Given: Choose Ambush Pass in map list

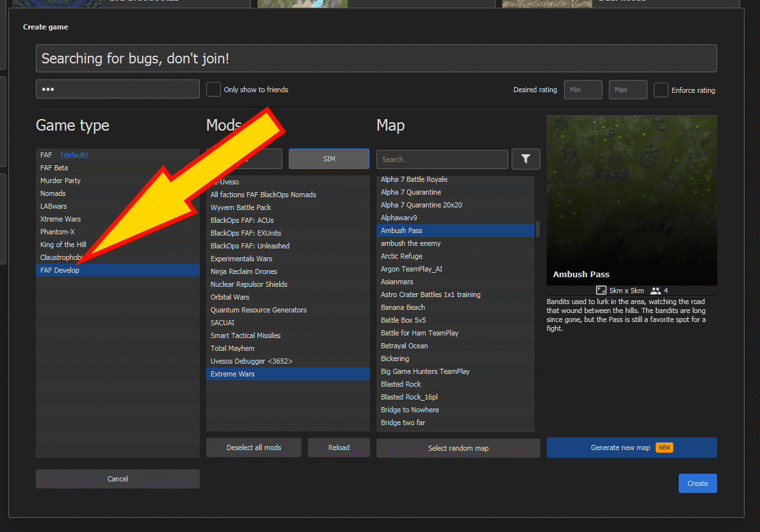Looking at the screenshot, I should [x=455, y=230].
